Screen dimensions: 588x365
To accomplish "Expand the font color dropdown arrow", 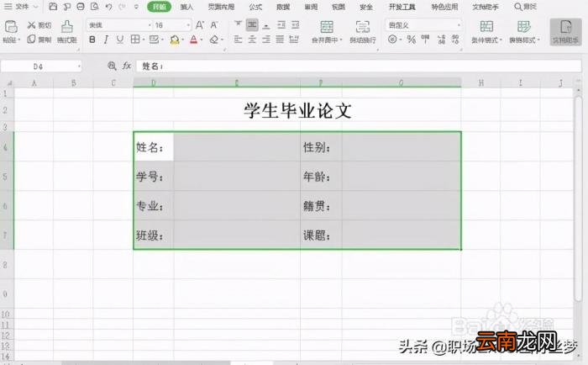I will click(202, 40).
